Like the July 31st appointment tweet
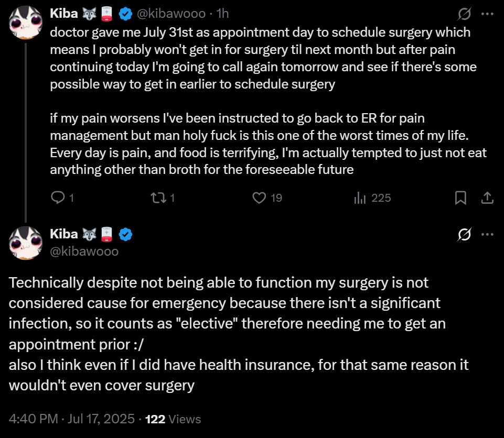 click(260, 198)
